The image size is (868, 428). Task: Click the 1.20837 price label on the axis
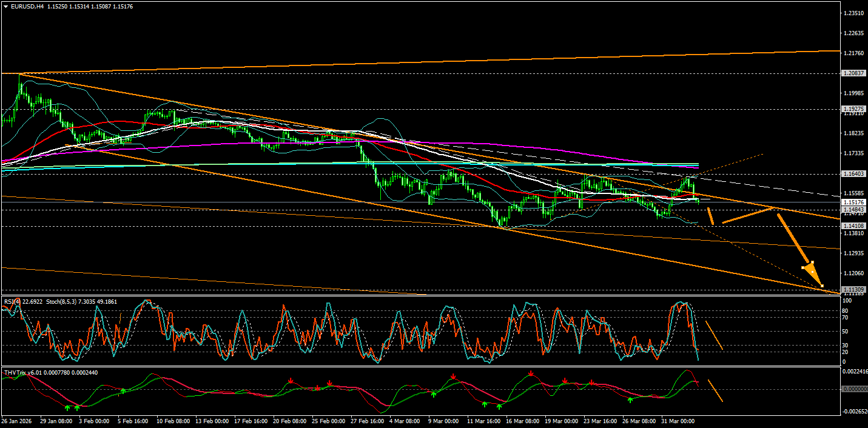pos(852,74)
